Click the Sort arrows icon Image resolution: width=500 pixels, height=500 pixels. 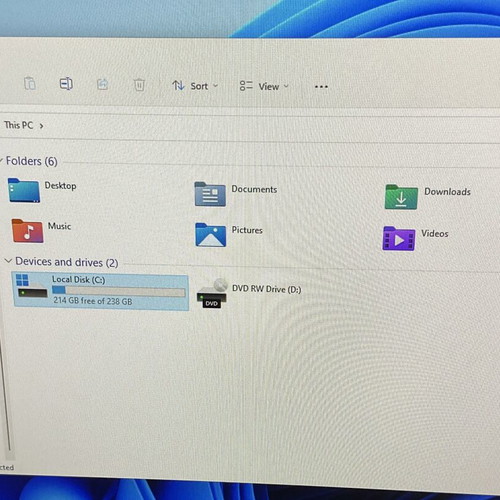coord(178,85)
